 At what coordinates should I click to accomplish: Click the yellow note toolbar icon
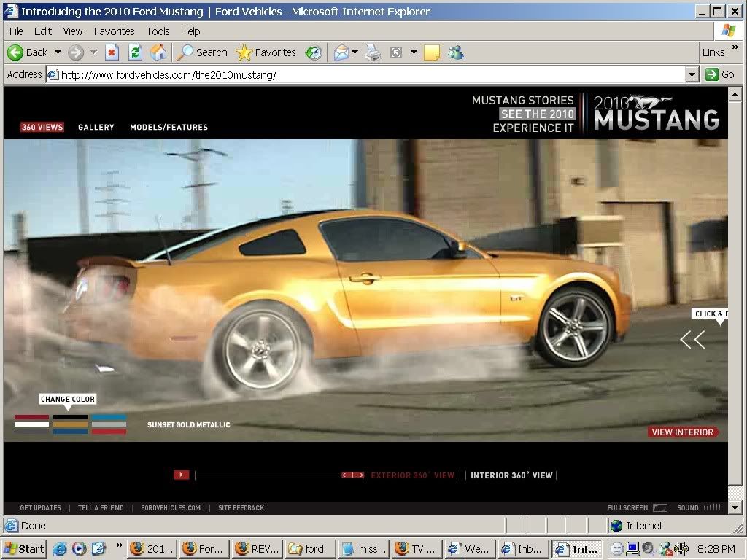[432, 52]
